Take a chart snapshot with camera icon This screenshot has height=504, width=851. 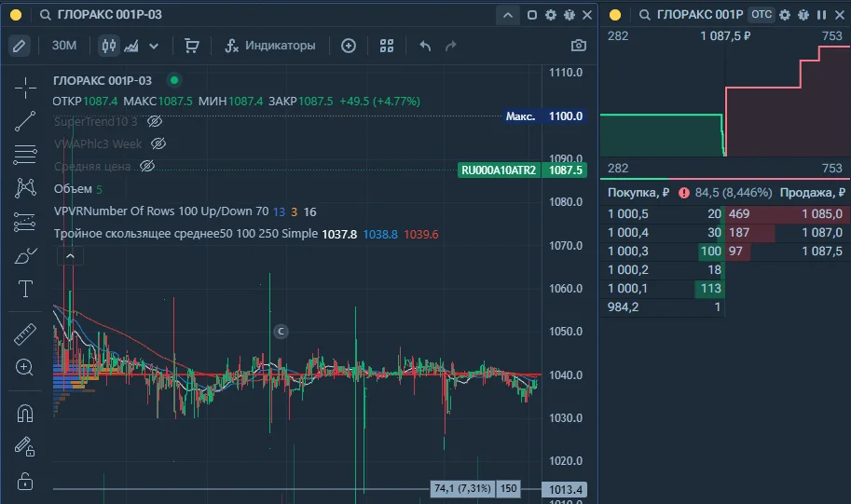click(579, 46)
